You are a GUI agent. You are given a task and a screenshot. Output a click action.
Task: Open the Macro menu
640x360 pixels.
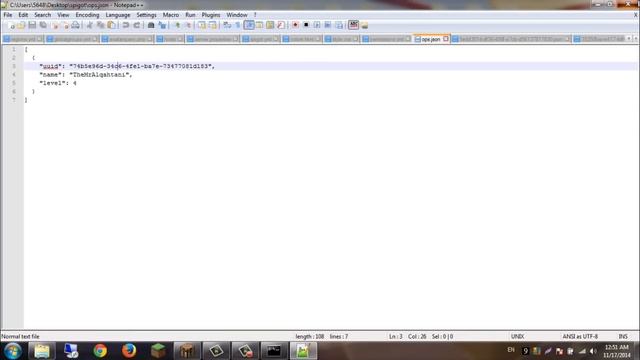click(171, 15)
